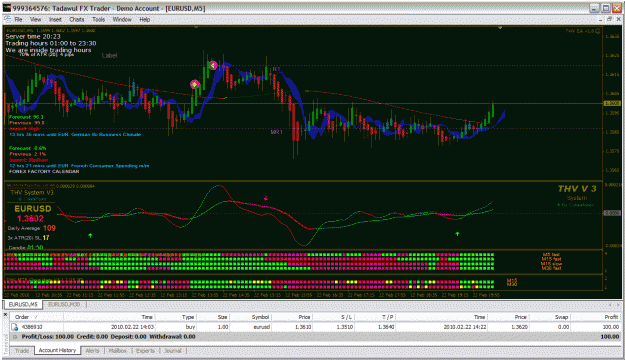Viewport: 625px width, 360px height.
Task: Click the German Ifo Business Climate news line
Action: [x=75, y=135]
